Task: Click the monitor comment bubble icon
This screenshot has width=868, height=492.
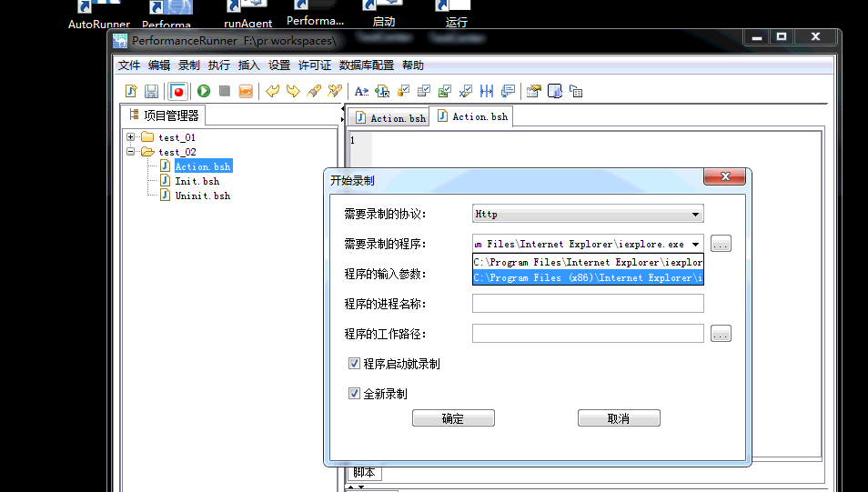Action: click(508, 91)
